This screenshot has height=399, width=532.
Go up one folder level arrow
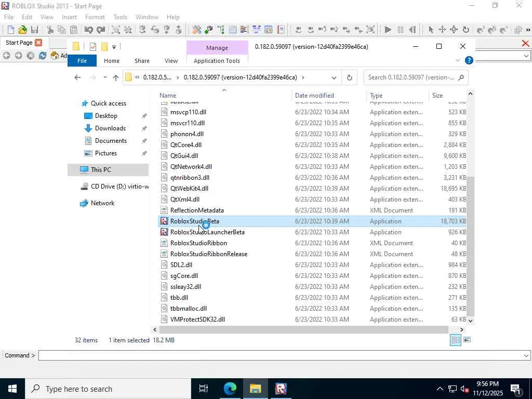point(116,77)
